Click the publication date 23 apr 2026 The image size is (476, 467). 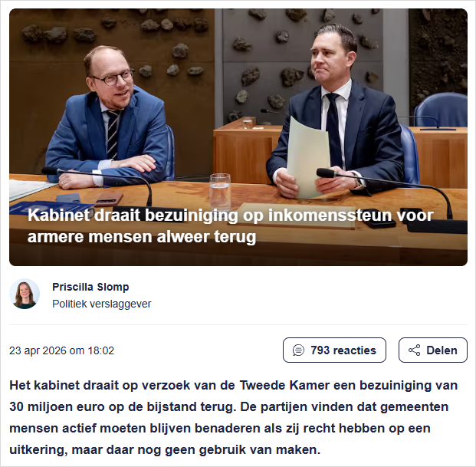38,350
